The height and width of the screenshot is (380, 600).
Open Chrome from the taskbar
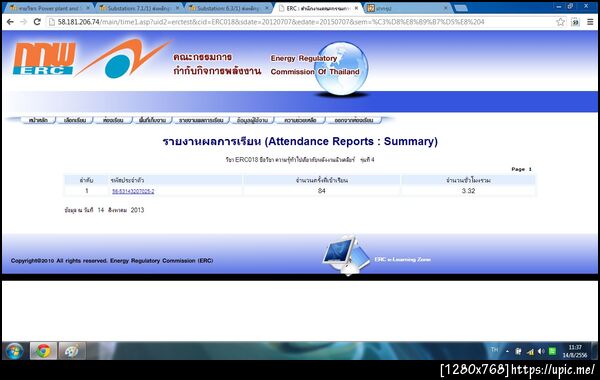point(43,351)
